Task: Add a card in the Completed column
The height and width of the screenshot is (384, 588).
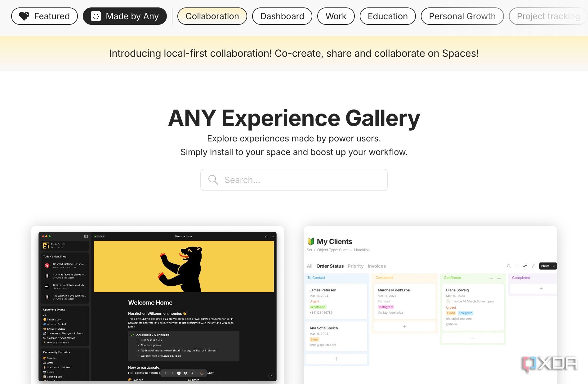Action: (534, 288)
